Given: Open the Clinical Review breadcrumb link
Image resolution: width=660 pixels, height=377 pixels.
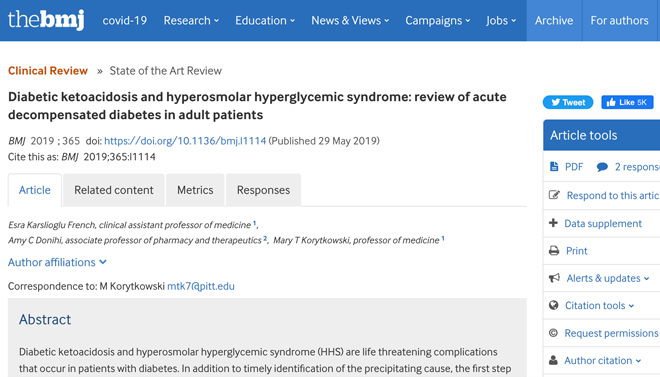Looking at the screenshot, I should pos(48,71).
